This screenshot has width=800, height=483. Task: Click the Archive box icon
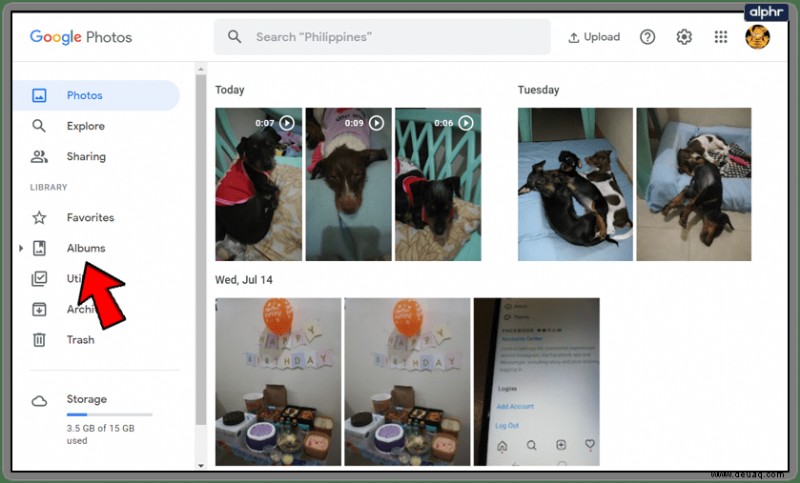pyautogui.click(x=39, y=309)
